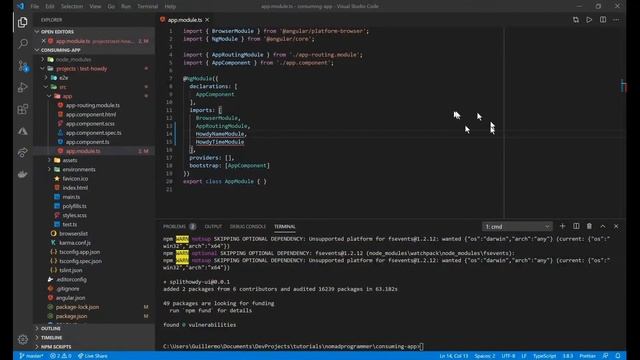Open tsconfig.app.json file
Image resolution: width=640 pixels, height=360 pixels.
pyautogui.click(x=79, y=252)
